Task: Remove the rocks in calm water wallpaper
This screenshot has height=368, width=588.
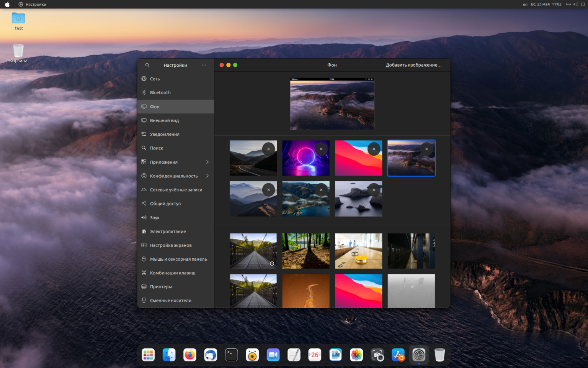Action: (374, 190)
